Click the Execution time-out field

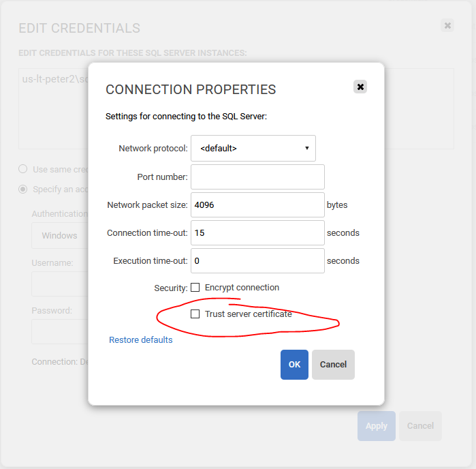257,261
